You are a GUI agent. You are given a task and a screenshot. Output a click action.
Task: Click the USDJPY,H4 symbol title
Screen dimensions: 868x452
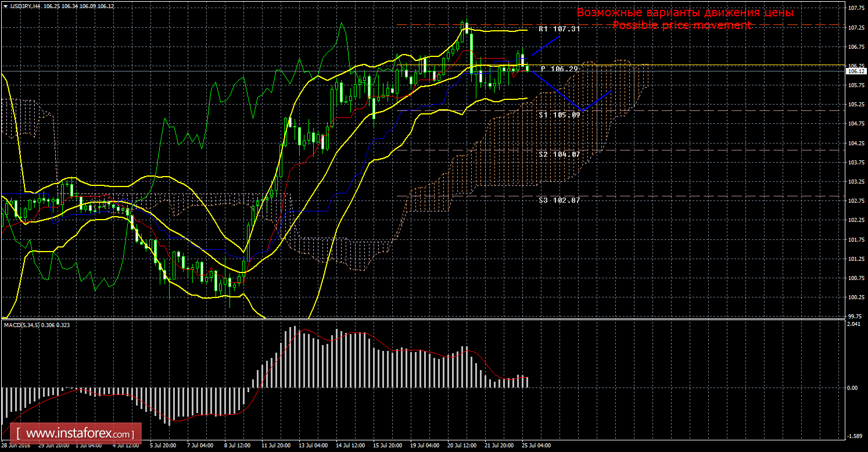coord(25,6)
